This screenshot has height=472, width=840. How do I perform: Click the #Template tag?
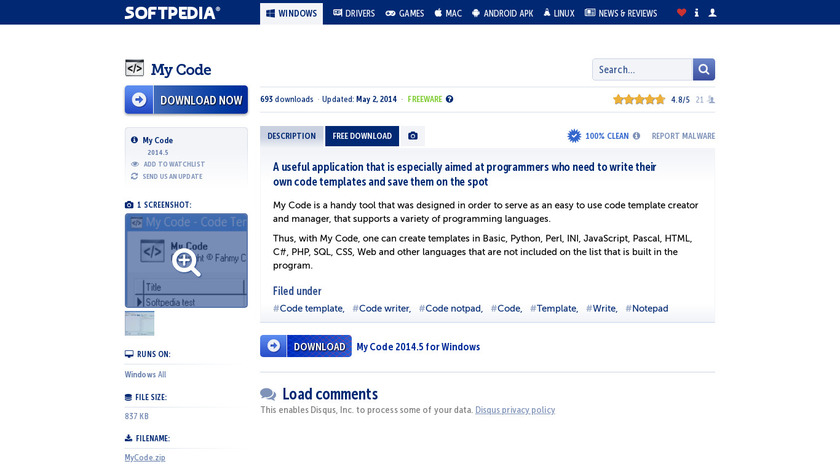554,309
